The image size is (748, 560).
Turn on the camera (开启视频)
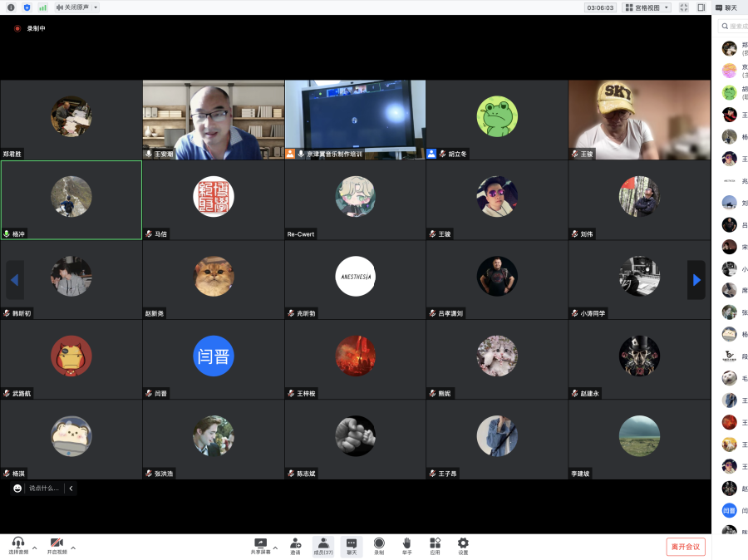(x=57, y=546)
